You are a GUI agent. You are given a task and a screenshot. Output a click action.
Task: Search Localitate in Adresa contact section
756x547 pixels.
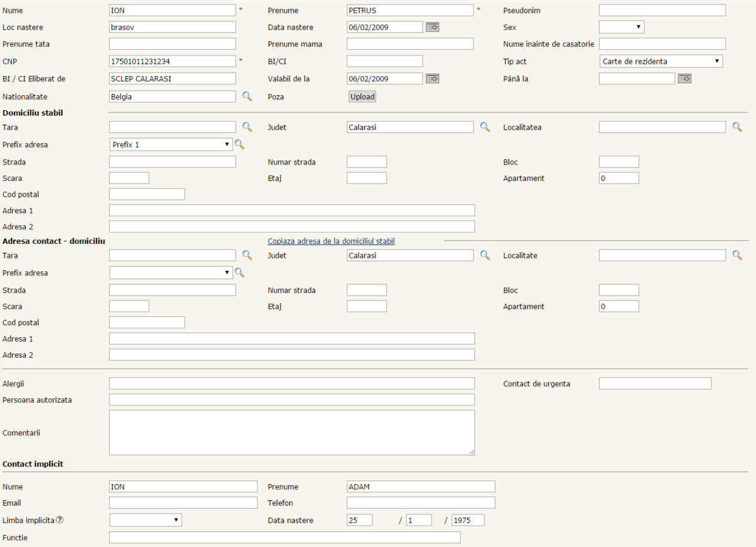pos(737,255)
